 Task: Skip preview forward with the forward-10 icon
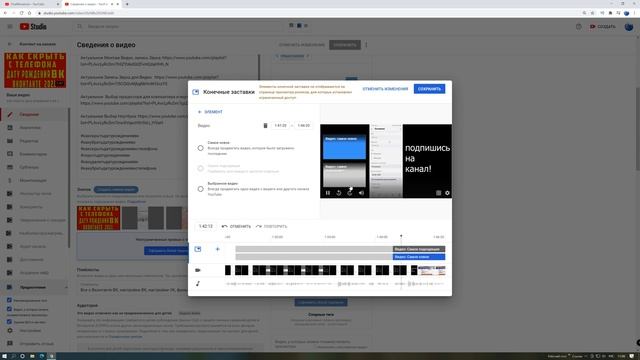[350, 193]
